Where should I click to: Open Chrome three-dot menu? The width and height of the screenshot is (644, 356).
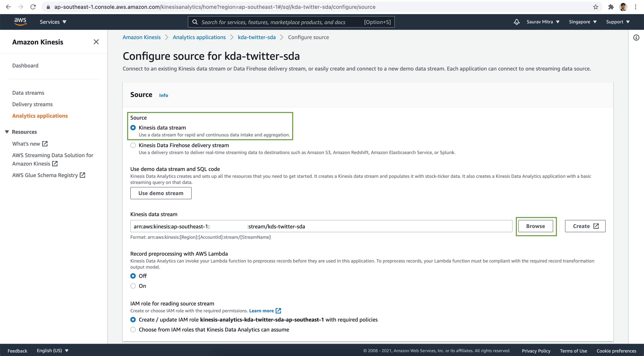click(636, 7)
